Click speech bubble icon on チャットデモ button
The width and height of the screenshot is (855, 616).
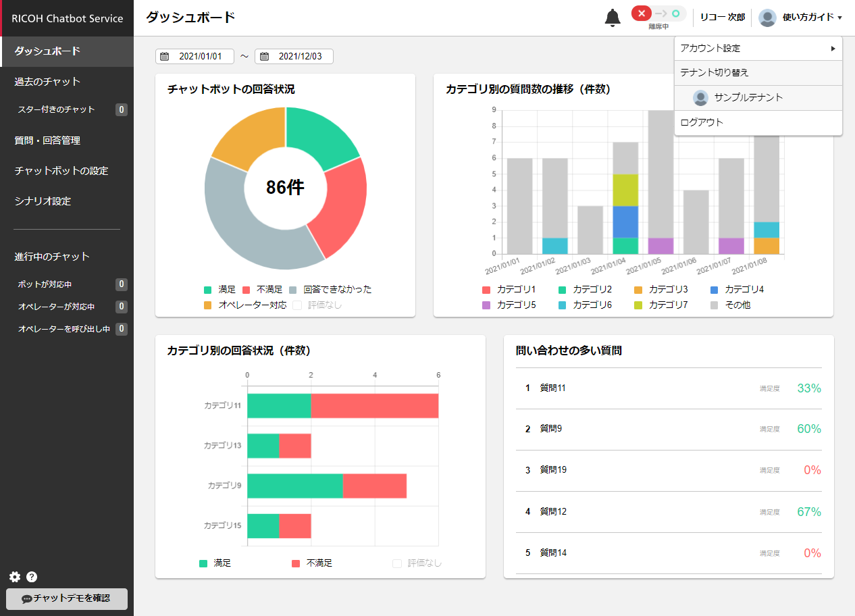(27, 598)
